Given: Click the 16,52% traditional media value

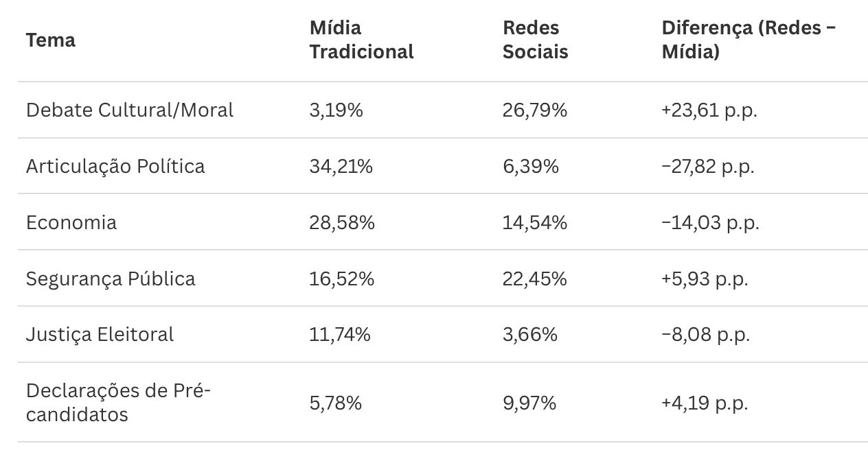Looking at the screenshot, I should 341,279.
